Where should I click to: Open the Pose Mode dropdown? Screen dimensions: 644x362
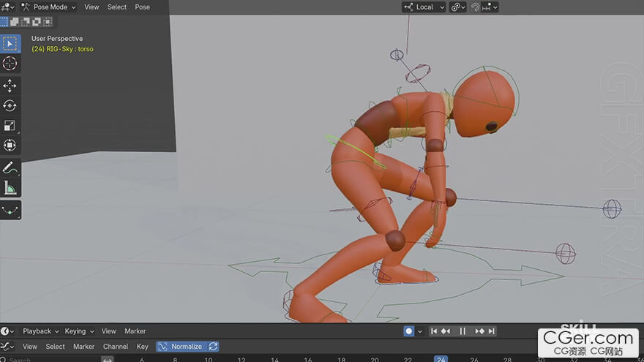click(x=49, y=7)
